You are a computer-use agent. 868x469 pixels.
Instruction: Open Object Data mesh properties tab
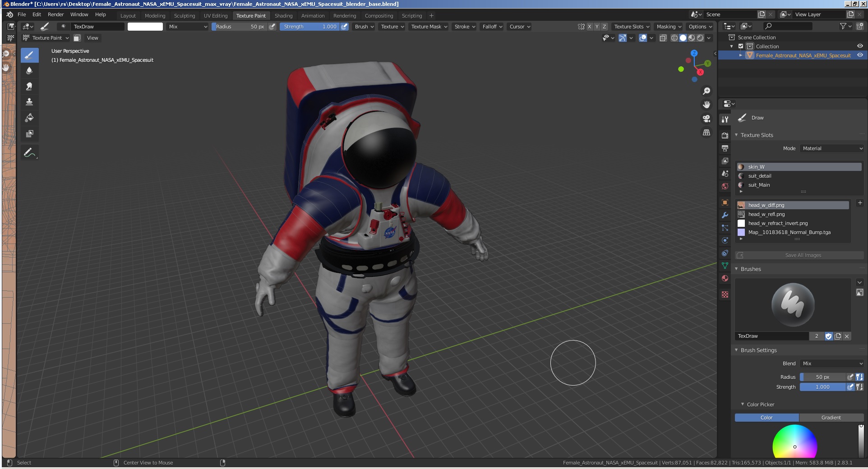point(725,266)
